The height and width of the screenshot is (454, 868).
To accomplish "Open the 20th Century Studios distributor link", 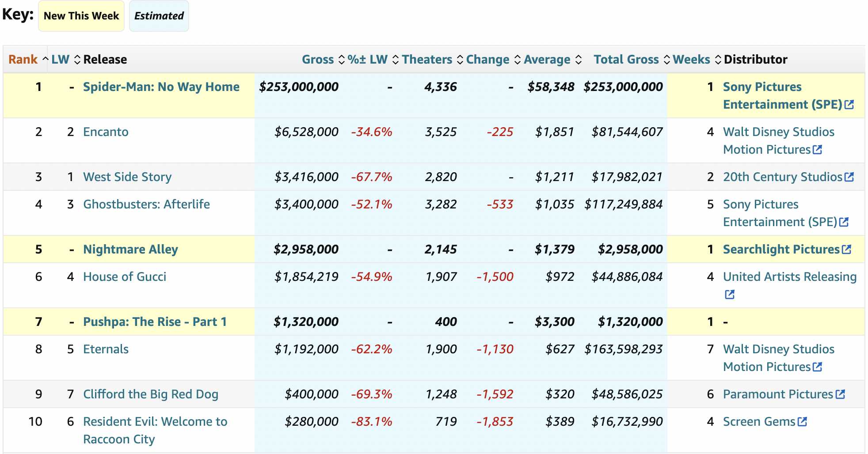I will point(783,177).
